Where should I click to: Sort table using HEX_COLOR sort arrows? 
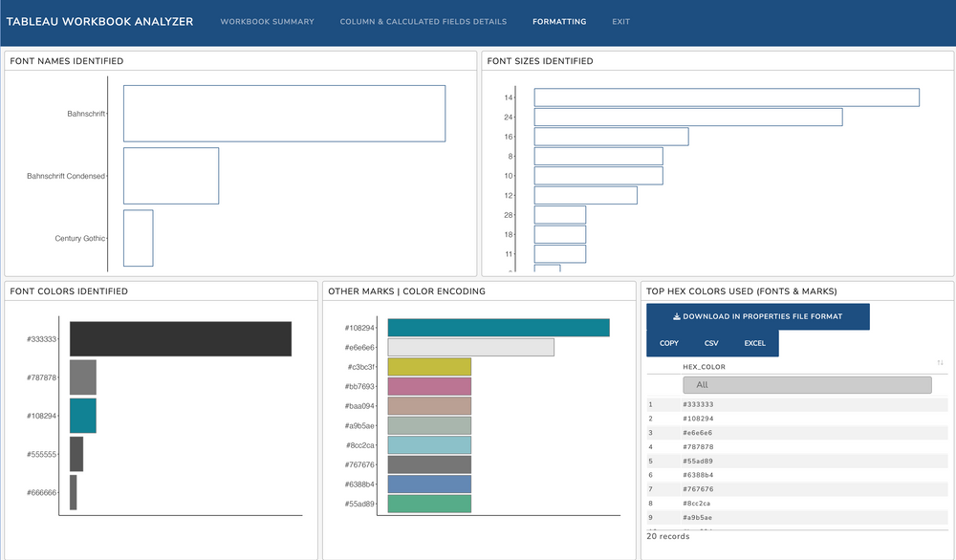pyautogui.click(x=940, y=363)
